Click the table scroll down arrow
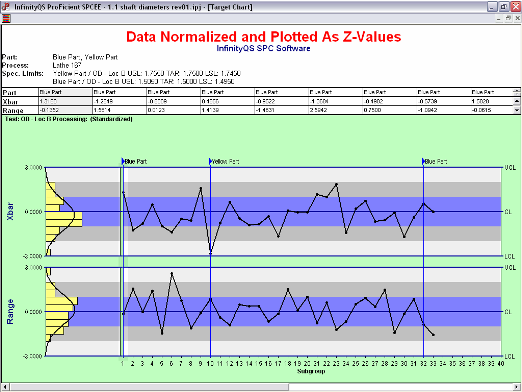Image resolution: width=522 pixels, height=392 pixels. tap(517, 110)
